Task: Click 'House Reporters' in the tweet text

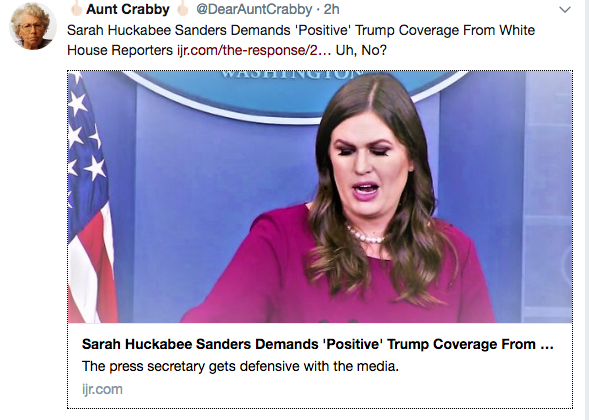Action: tap(120, 50)
